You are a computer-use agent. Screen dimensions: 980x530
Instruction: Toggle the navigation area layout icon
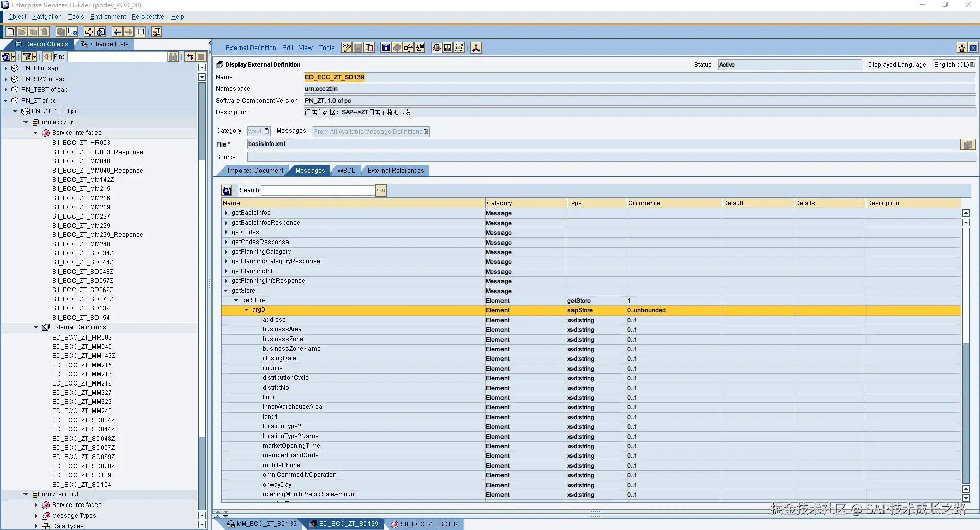pos(140,32)
